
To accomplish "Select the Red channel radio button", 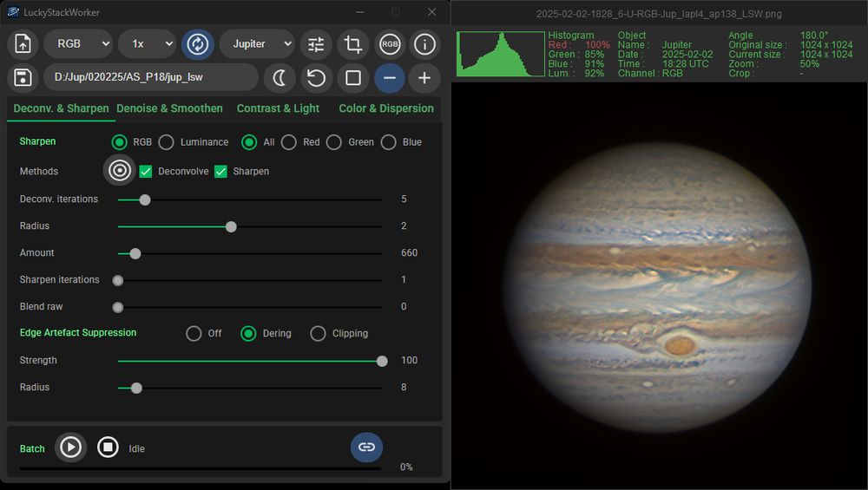I will pos(288,142).
